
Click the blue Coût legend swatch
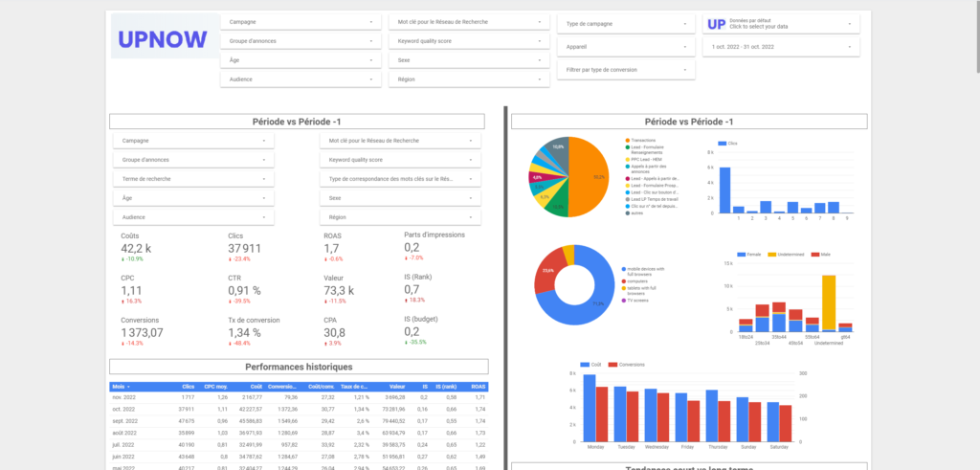tap(585, 365)
